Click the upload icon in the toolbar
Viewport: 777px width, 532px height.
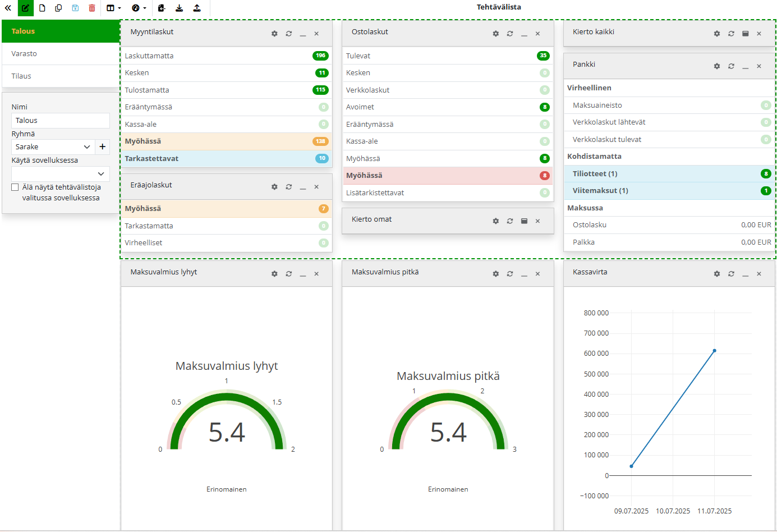coord(197,8)
